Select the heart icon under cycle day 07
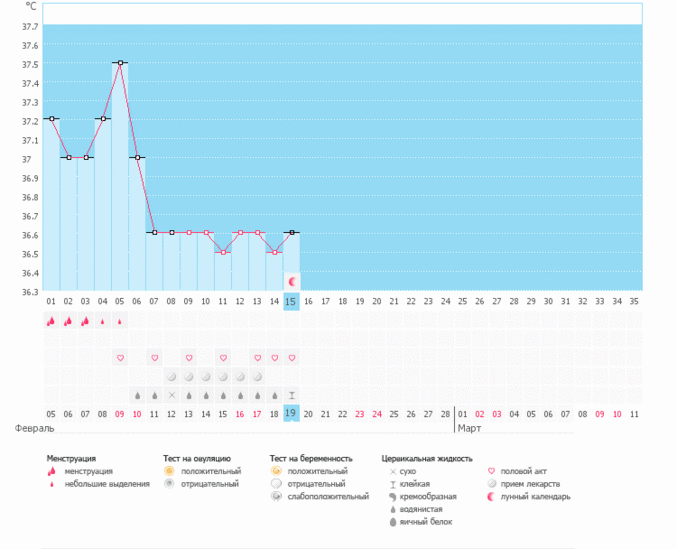677x549 pixels. tap(154, 358)
